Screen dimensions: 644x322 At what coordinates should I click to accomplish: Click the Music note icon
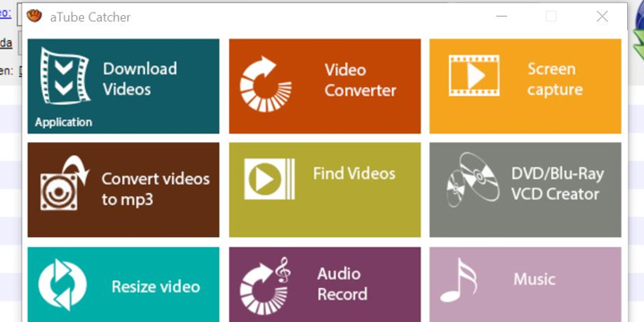pos(458,281)
